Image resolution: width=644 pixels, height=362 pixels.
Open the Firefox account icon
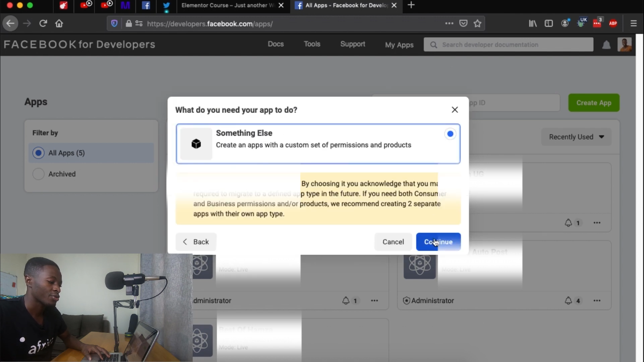565,23
